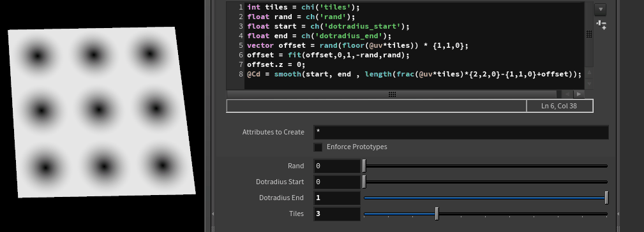The width and height of the screenshot is (644, 232).
Task: Click the right pane collapse arrow
Action: [618, 214]
